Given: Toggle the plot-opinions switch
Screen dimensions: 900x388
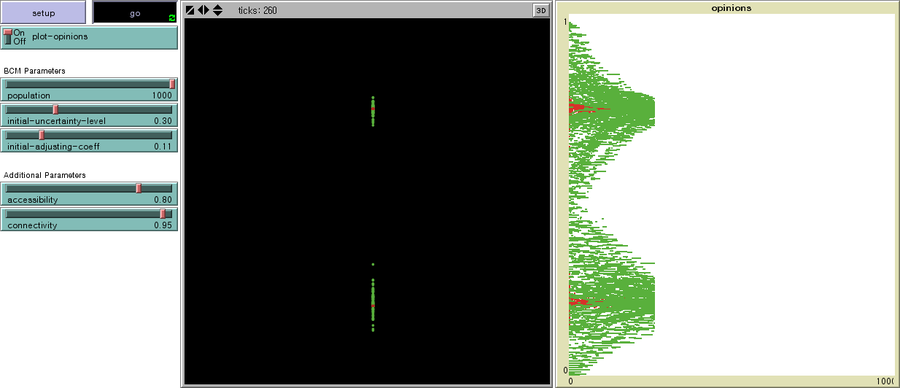Looking at the screenshot, I should pyautogui.click(x=89, y=37).
